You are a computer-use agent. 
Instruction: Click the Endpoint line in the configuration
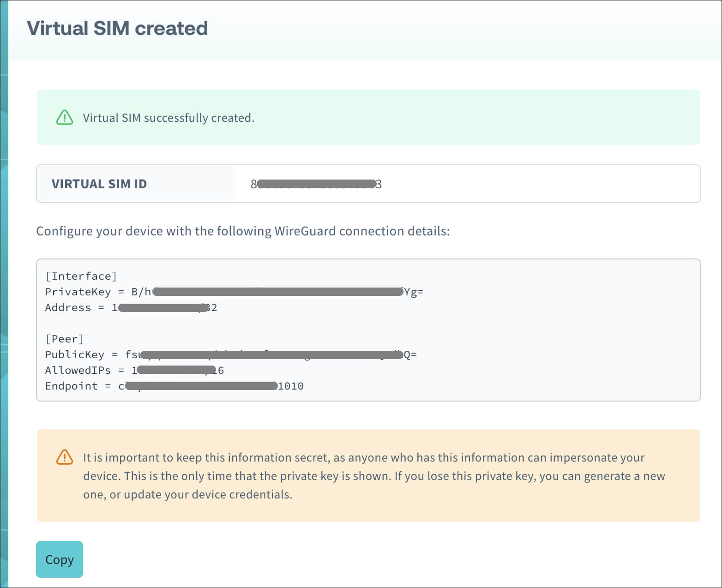click(174, 386)
